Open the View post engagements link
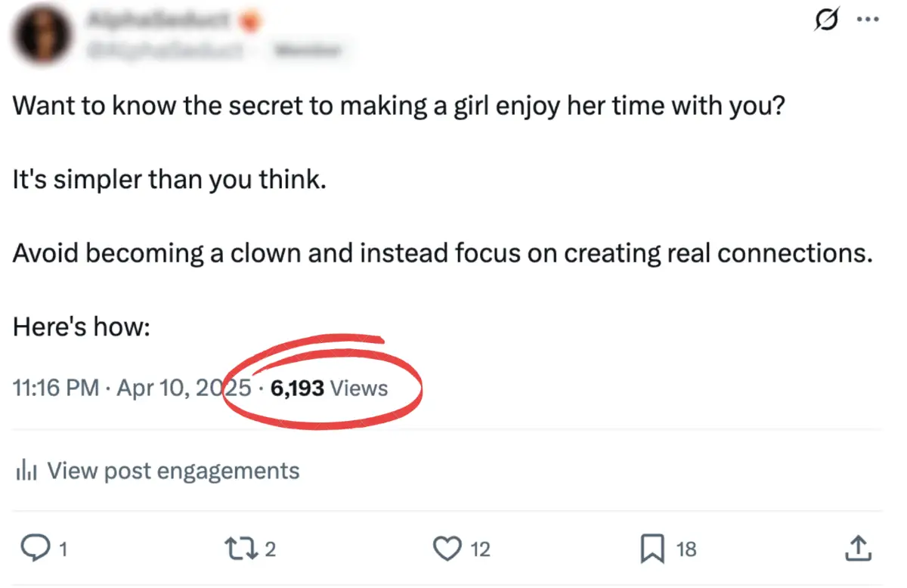 point(173,471)
